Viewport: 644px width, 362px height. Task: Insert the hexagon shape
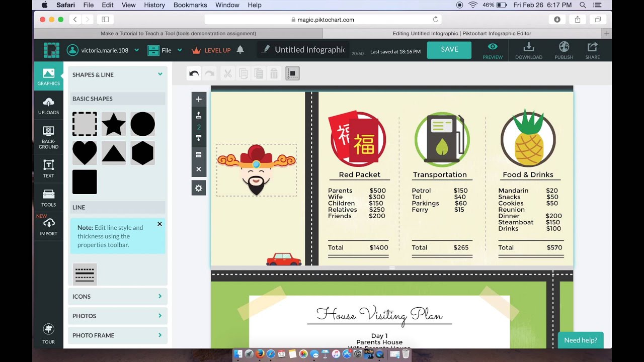coord(143,153)
